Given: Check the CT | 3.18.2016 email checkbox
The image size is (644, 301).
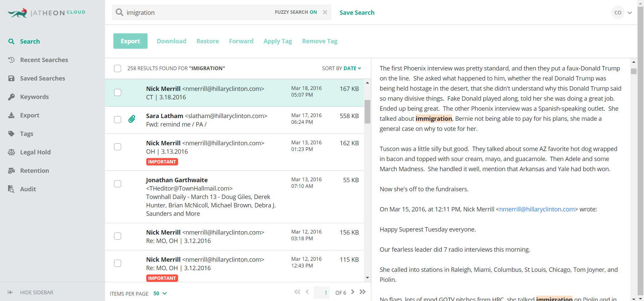Looking at the screenshot, I should click(117, 92).
